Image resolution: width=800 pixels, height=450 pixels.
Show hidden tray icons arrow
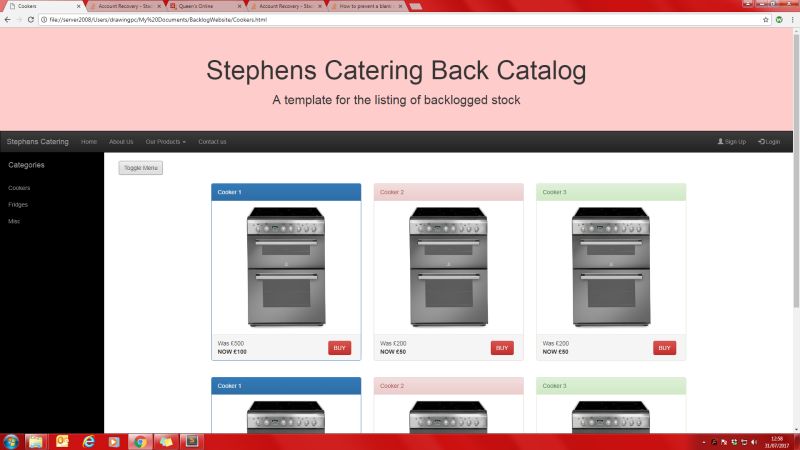coord(704,442)
